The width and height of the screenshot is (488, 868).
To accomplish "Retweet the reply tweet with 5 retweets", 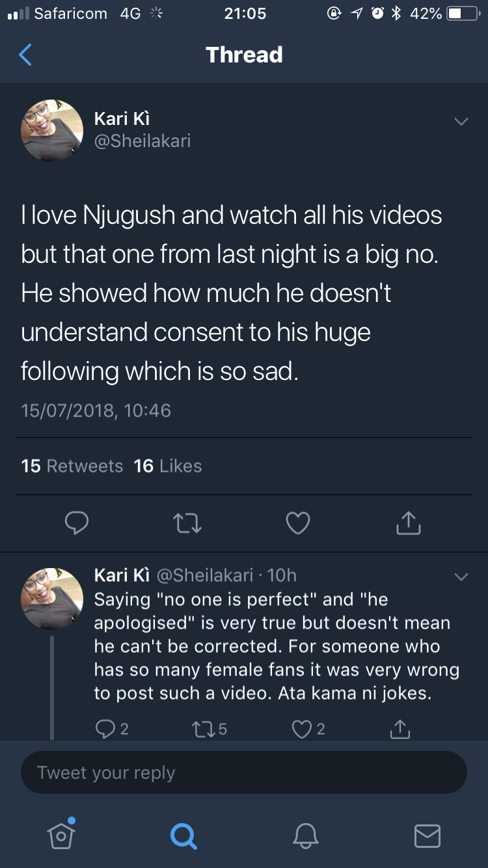I will [x=210, y=729].
